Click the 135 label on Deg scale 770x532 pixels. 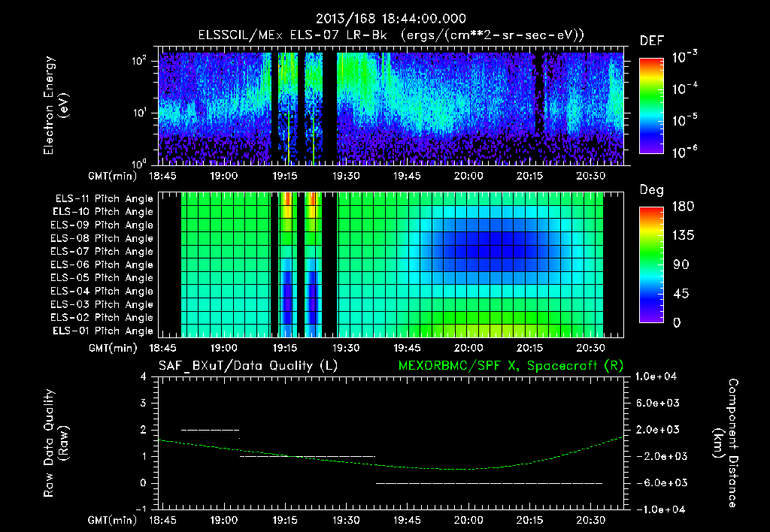point(683,236)
